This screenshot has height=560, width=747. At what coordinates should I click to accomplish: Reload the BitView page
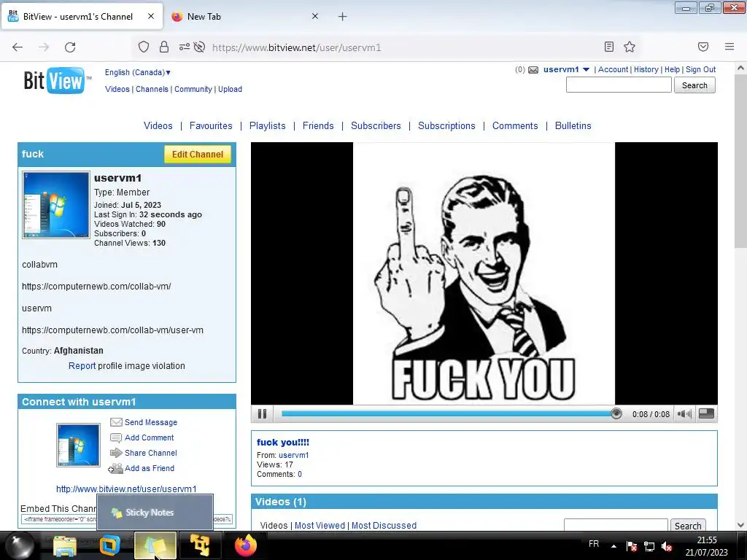(x=70, y=47)
